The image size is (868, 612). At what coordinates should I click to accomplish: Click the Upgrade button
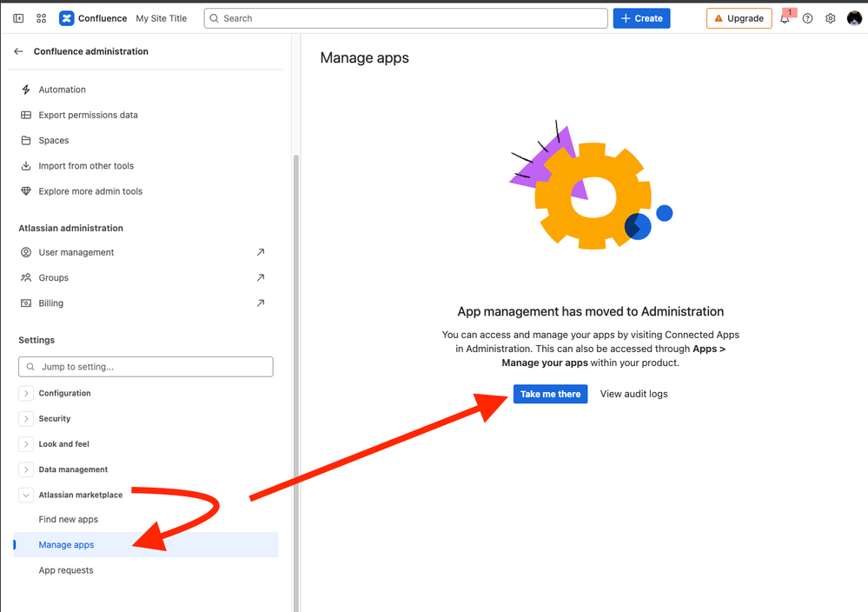click(x=739, y=18)
